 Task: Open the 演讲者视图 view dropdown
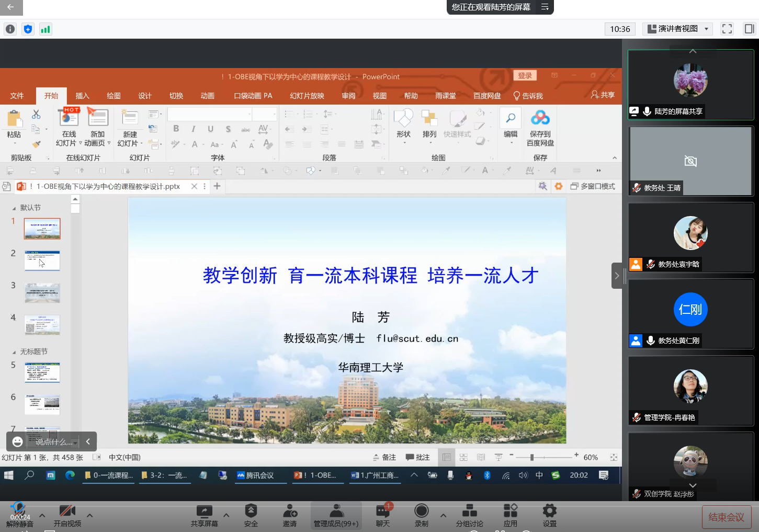677,29
